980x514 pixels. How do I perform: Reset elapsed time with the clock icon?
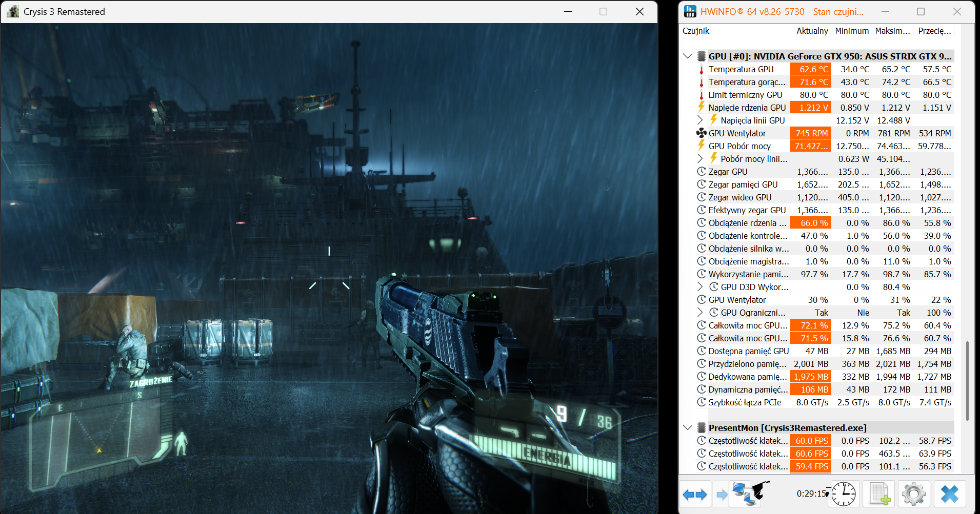tap(843, 495)
